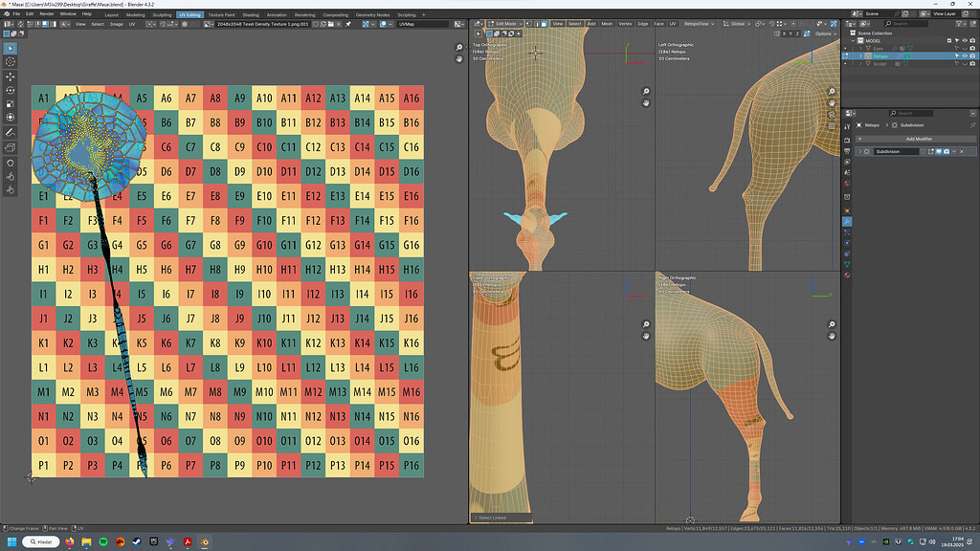Image resolution: width=980 pixels, height=551 pixels.
Task: Toggle viewport visibility eye of Retopo object
Action: [x=965, y=55]
